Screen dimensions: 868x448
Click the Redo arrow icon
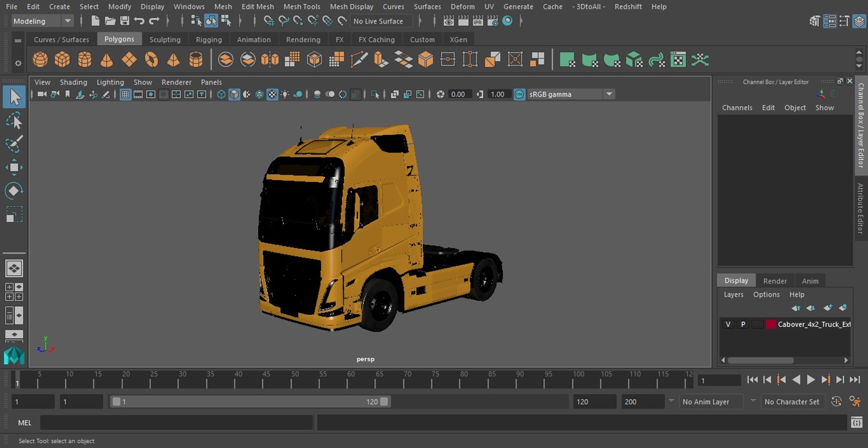pyautogui.click(x=154, y=21)
